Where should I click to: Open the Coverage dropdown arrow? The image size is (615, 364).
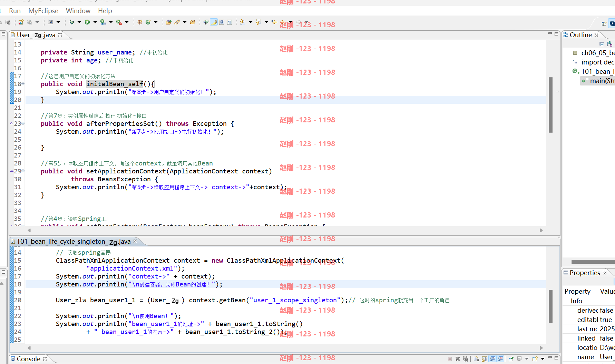coord(111,22)
